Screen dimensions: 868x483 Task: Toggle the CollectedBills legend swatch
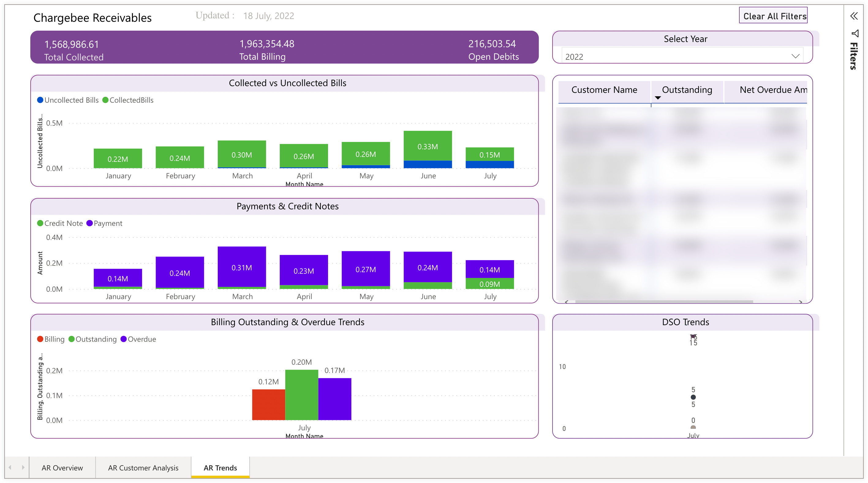(x=105, y=100)
